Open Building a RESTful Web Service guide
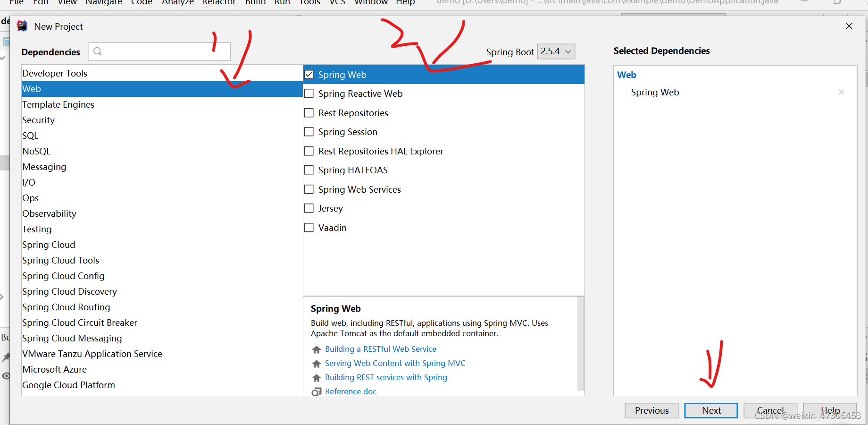Image resolution: width=868 pixels, height=425 pixels. [381, 349]
